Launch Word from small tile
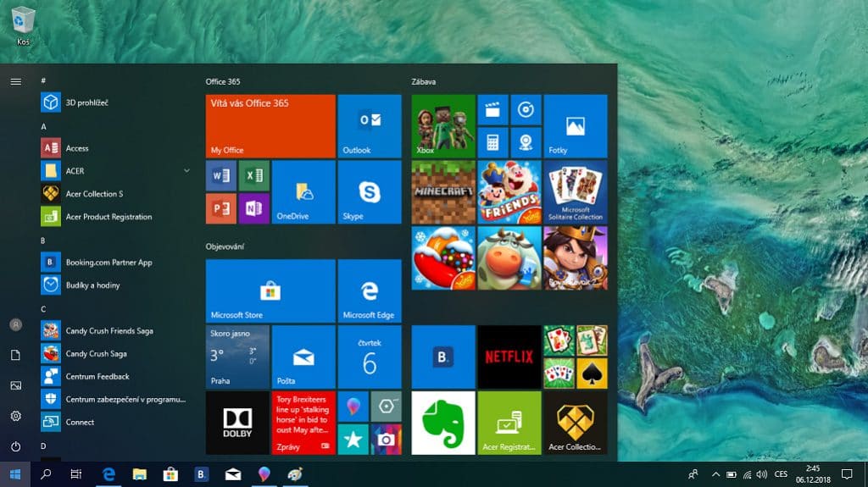 [x=221, y=175]
